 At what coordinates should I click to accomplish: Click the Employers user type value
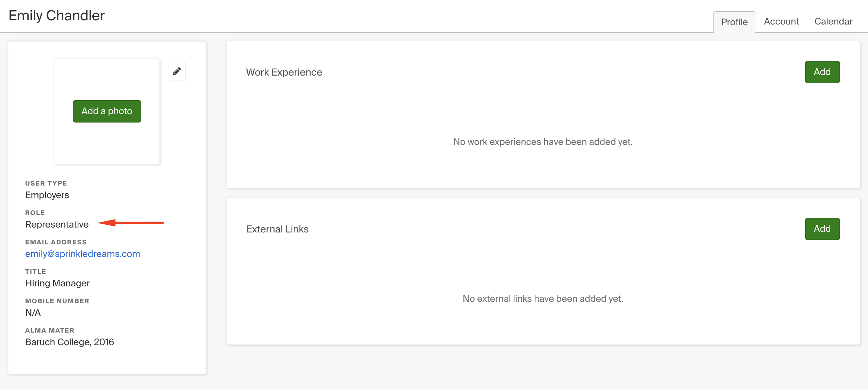click(x=47, y=195)
